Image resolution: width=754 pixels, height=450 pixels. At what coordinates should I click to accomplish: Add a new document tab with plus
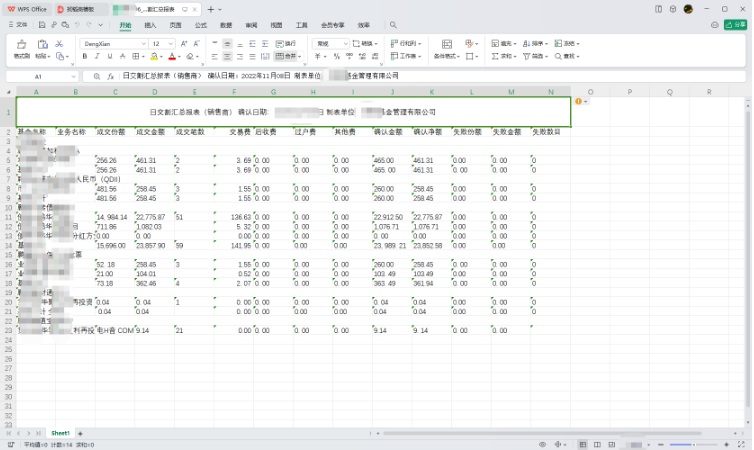click(211, 9)
